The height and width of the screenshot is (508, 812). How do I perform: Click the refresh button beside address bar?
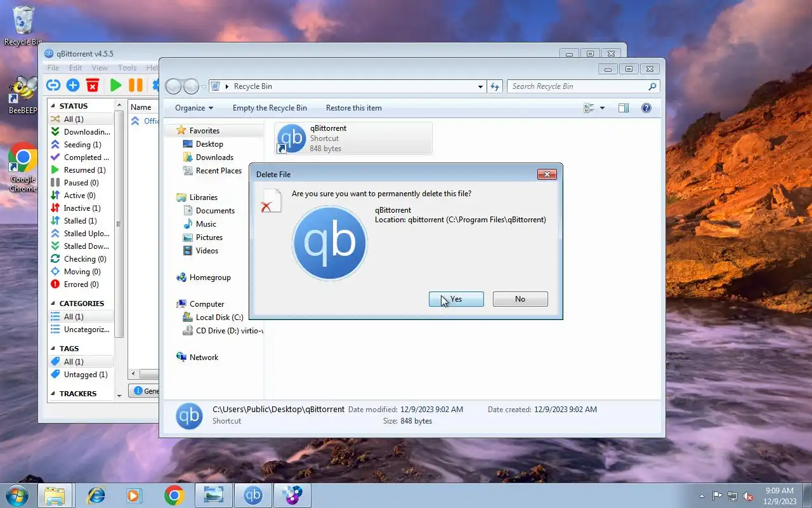click(495, 86)
